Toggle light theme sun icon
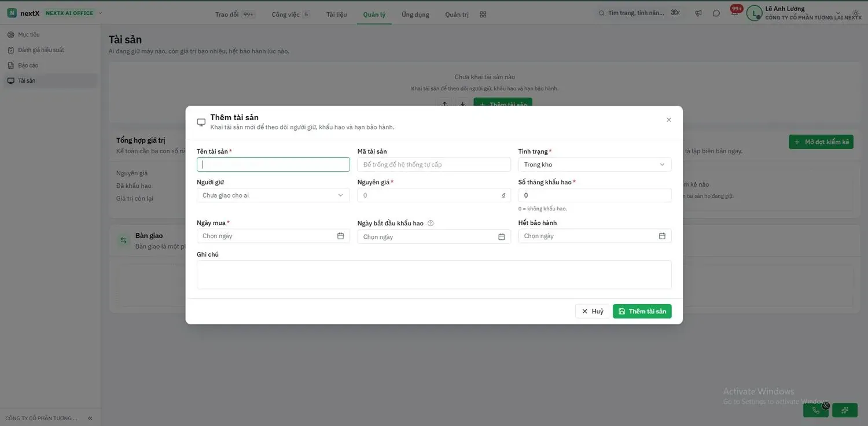The height and width of the screenshot is (426, 868). [856, 13]
